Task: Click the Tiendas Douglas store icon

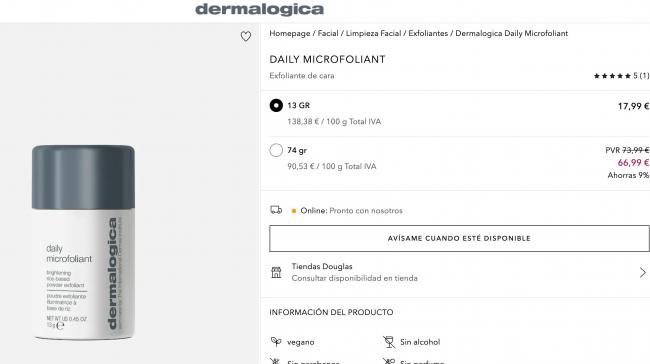Action: [276, 272]
